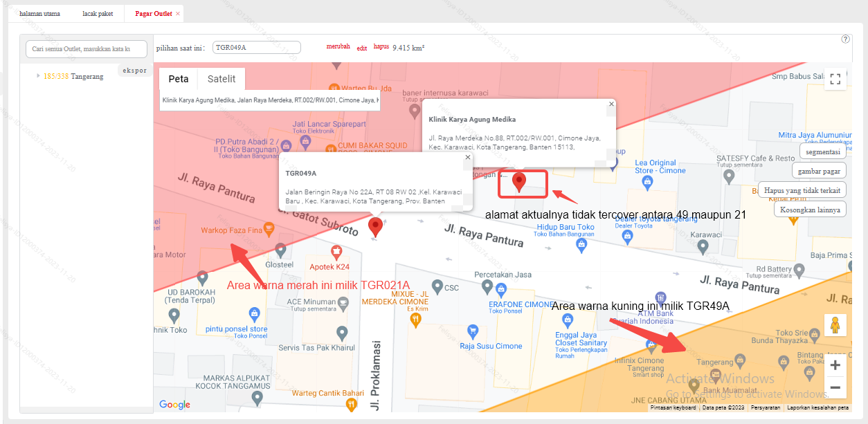868x424 pixels.
Task: Click the Lea Original Store pin
Action: coord(648,183)
